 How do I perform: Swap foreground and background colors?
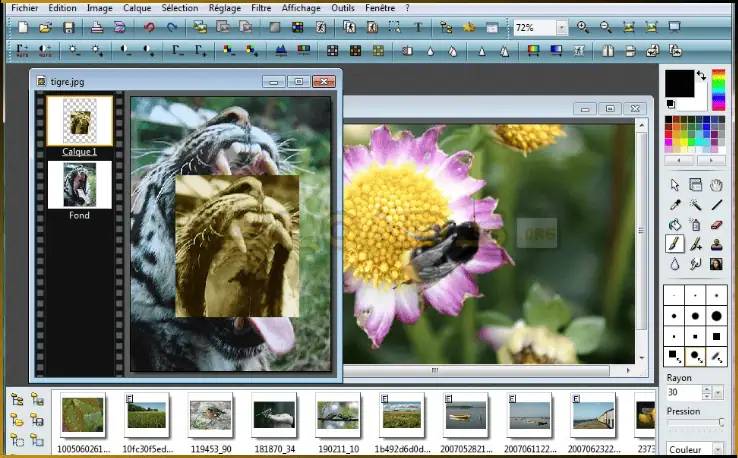click(x=701, y=75)
